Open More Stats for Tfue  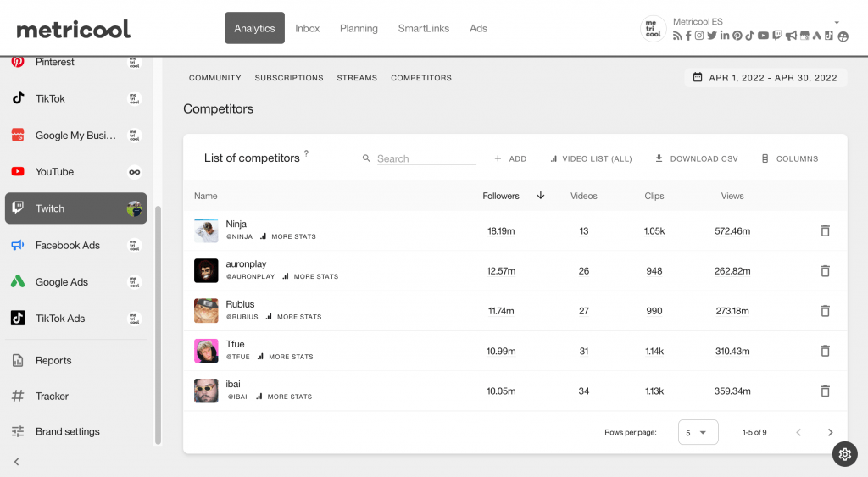285,357
